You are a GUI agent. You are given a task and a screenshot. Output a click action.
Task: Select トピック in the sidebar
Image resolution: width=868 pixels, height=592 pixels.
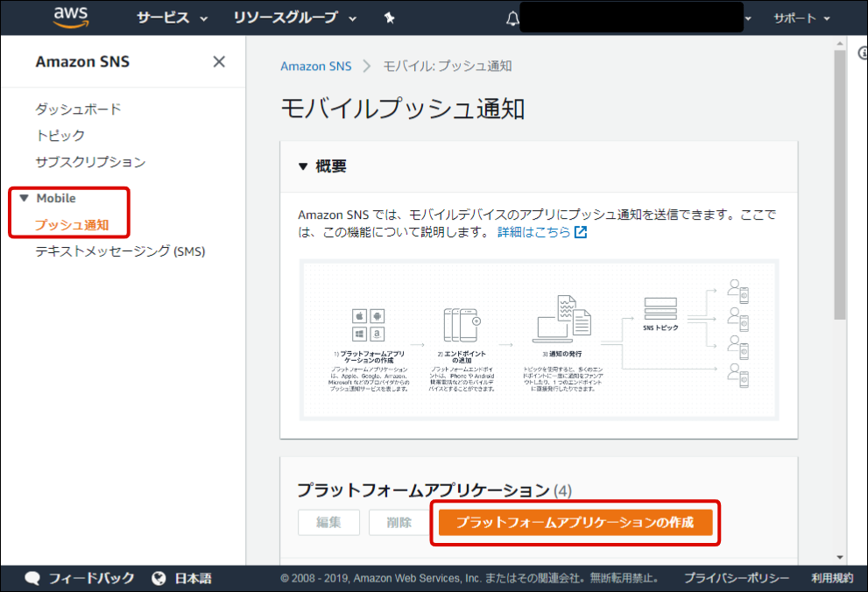(60, 135)
